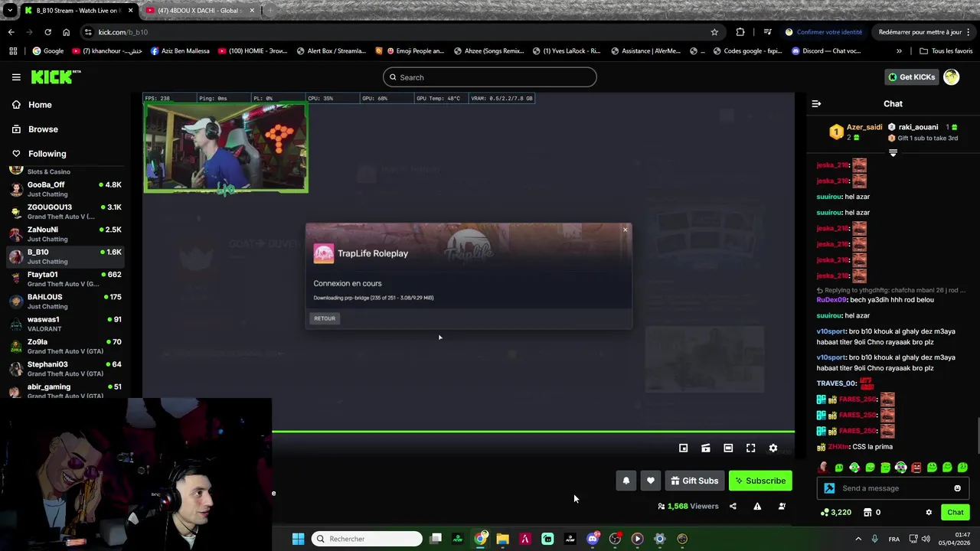The height and width of the screenshot is (551, 980).
Task: Open Google apps grid in bookmarks bar
Action: coord(13,51)
